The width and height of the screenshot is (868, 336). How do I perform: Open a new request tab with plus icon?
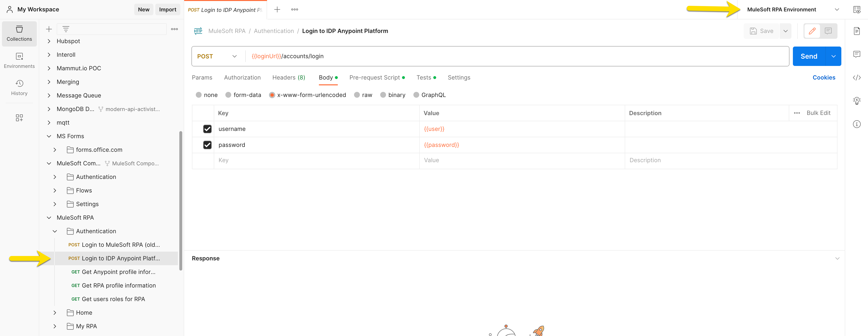point(277,9)
